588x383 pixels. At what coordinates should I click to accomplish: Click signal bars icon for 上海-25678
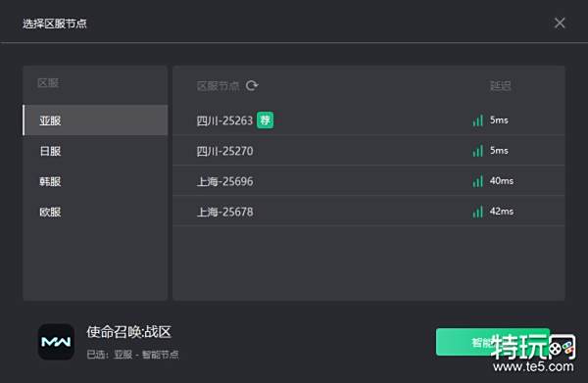[x=478, y=212]
